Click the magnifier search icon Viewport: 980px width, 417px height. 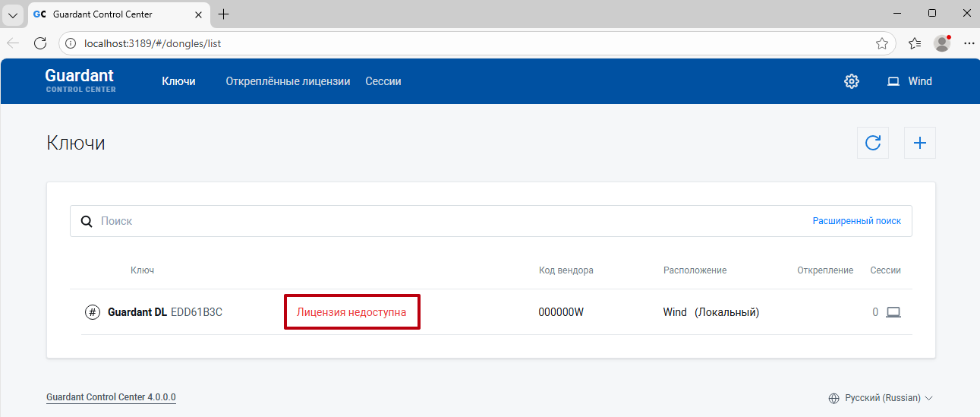[87, 221]
